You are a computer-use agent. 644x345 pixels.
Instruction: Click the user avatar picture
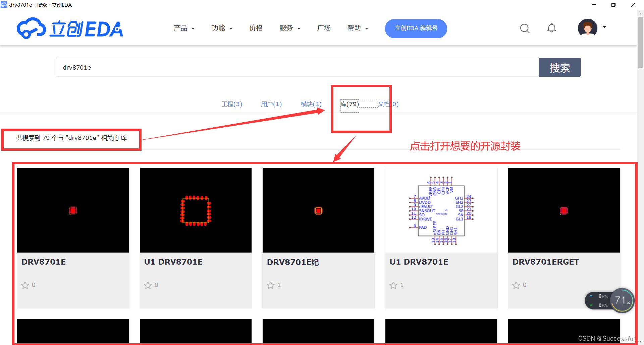(x=587, y=28)
